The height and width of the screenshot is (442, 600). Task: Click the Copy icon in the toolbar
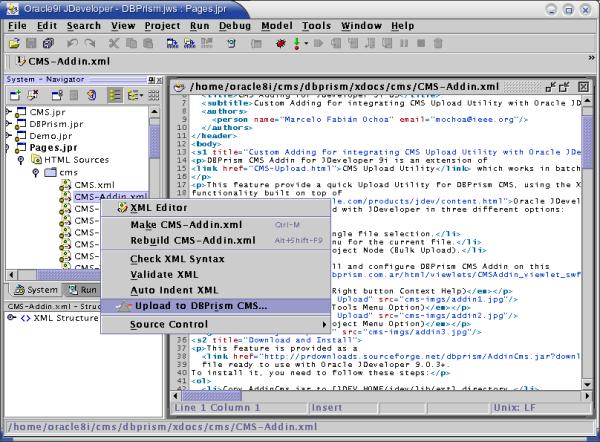[131, 43]
